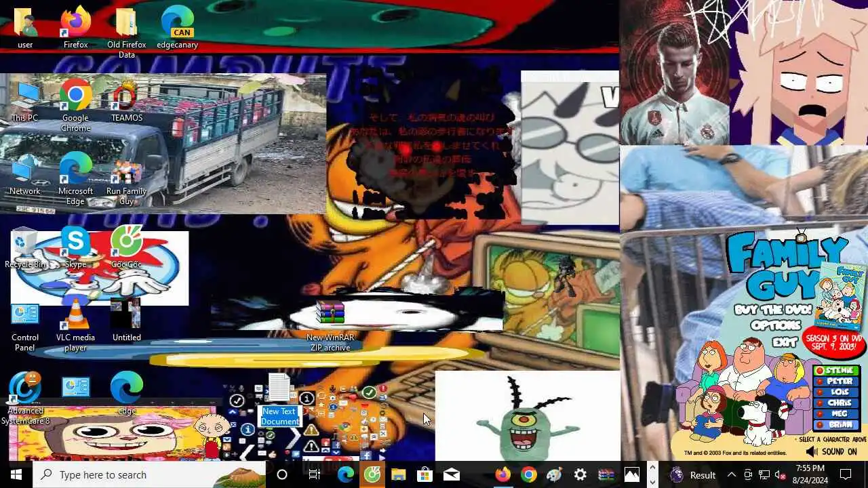Open Microsoft Edge from the taskbar

point(346,474)
